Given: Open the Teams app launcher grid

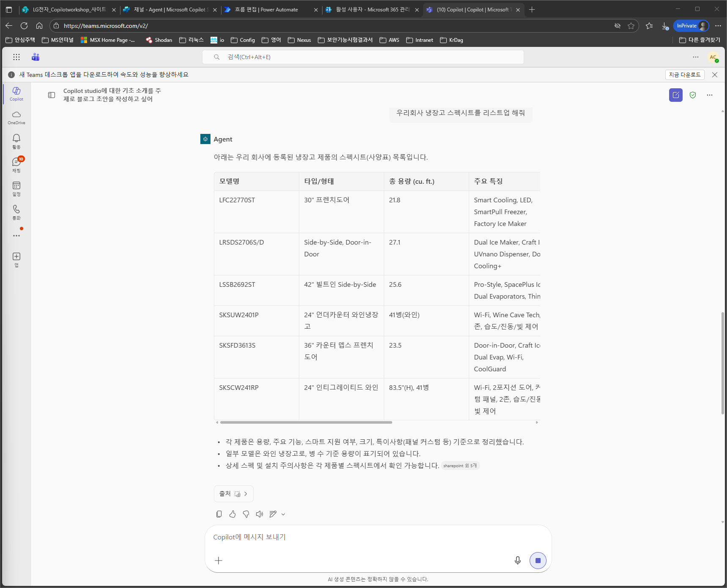Looking at the screenshot, I should click(x=16, y=57).
